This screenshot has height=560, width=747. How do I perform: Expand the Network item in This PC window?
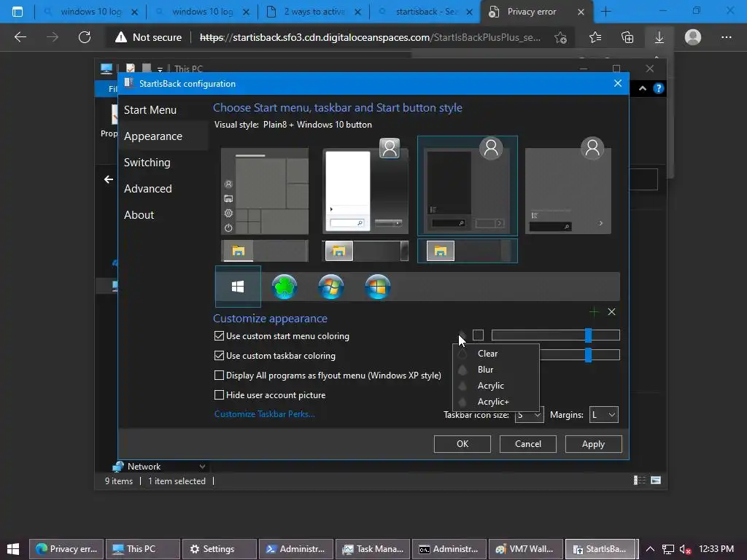(203, 467)
